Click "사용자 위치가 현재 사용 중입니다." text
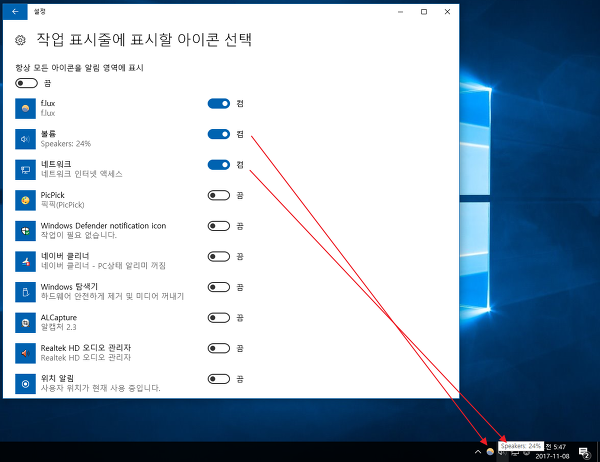The image size is (600, 462). point(100,388)
